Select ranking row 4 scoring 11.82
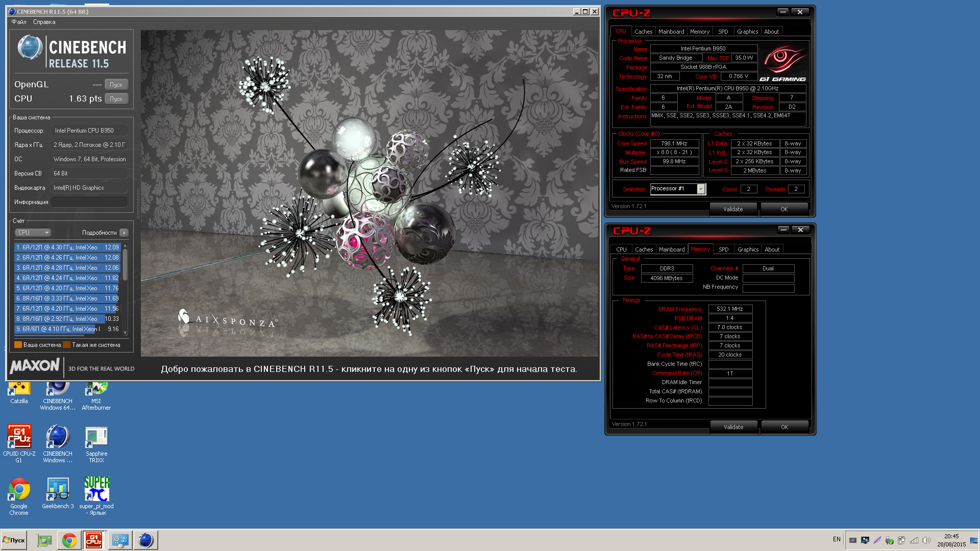Viewport: 980px width, 551px height. point(67,278)
